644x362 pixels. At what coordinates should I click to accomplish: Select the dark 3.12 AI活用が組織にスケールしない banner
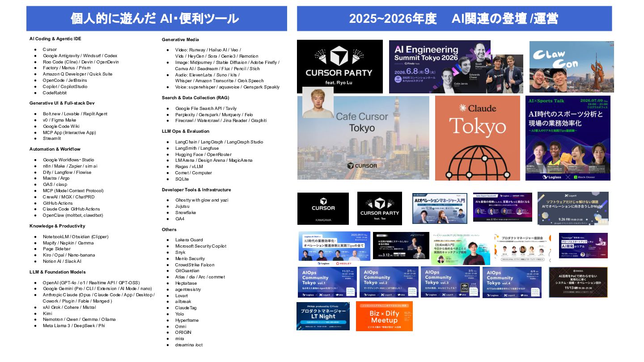[x=401, y=245]
